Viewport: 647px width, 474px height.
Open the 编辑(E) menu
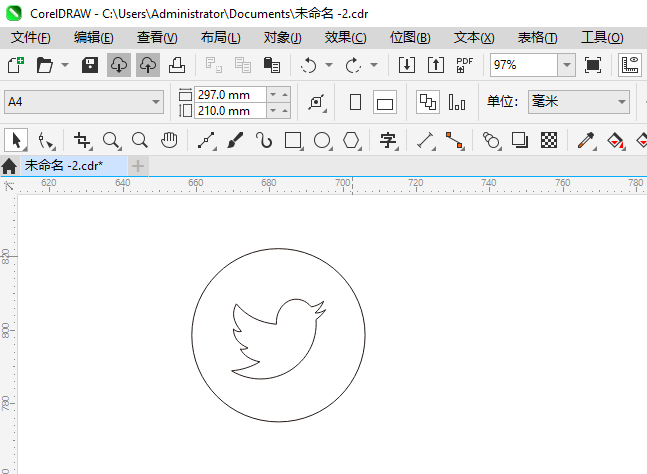(x=94, y=38)
